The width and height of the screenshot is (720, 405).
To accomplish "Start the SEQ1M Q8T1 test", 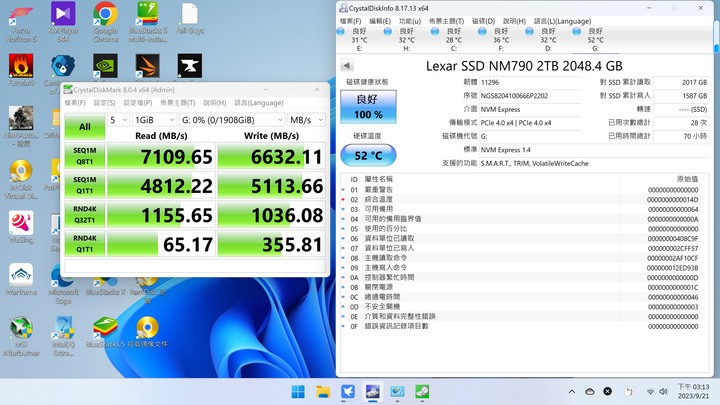I will 84,156.
